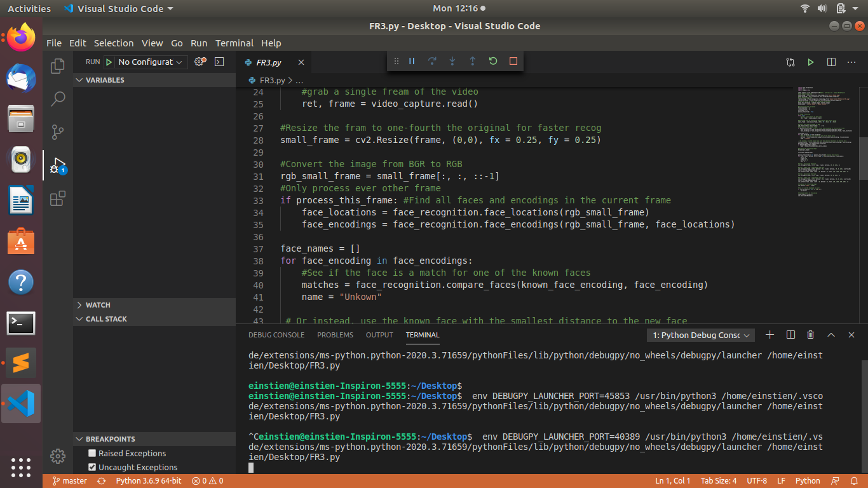Enable the Raised Exceptions breakpoint
The image size is (868, 488).
[x=92, y=453]
